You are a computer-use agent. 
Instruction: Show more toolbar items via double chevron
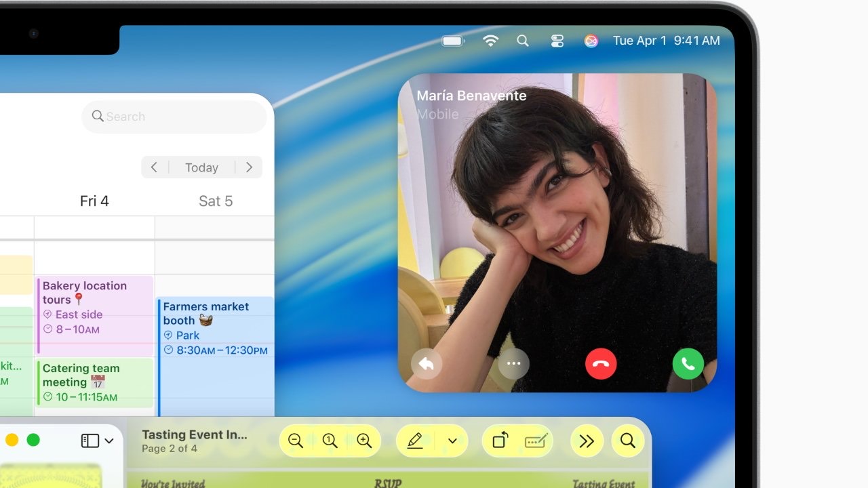tap(587, 441)
